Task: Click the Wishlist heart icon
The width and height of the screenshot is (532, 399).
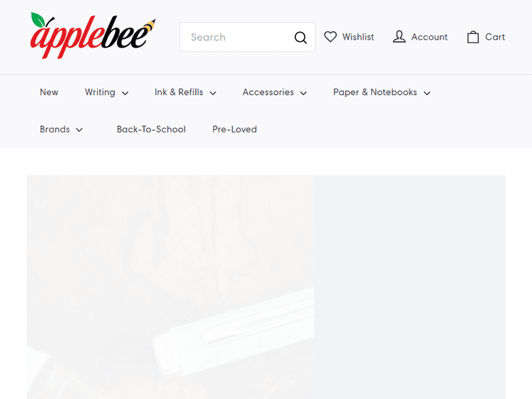Action: tap(330, 37)
